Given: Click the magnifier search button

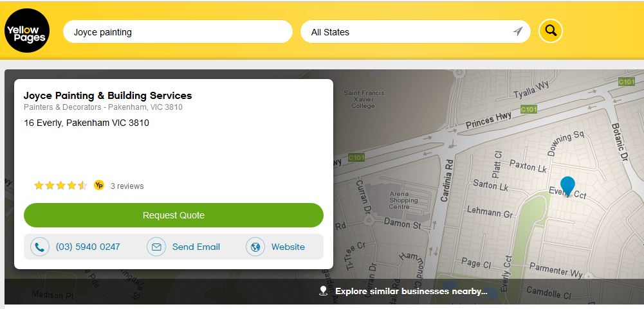Looking at the screenshot, I should 550,31.
